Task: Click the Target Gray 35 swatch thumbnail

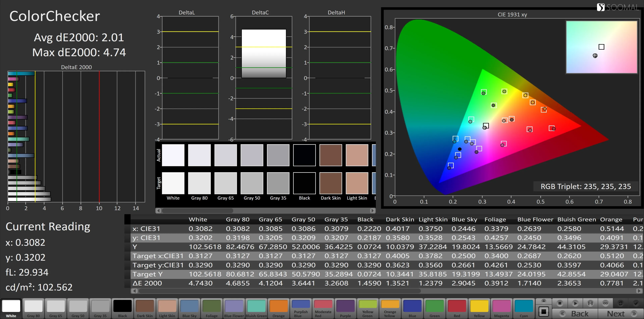Action: 278,183
